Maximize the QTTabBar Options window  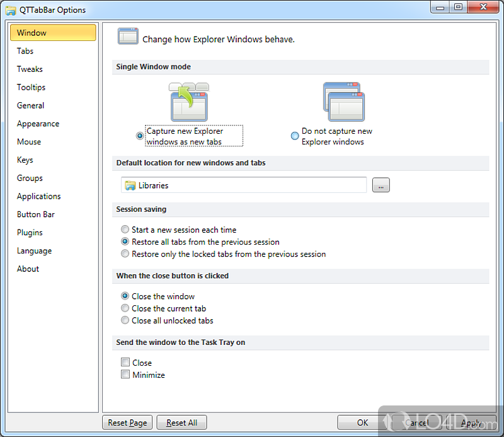tap(459, 7)
